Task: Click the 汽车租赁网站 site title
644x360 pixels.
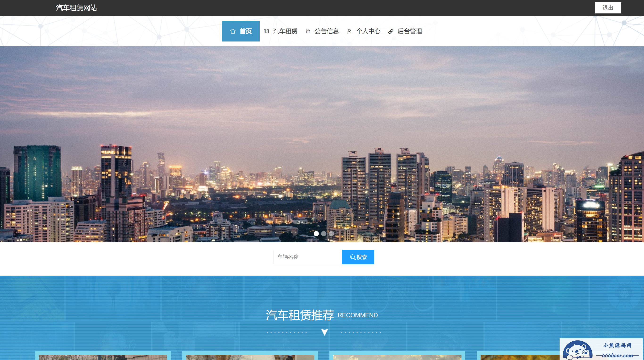Action: (76, 8)
